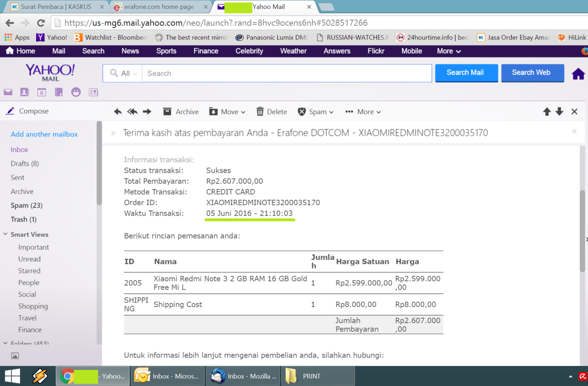The height and width of the screenshot is (386, 588).
Task: Click the sidebar folder list scrollbar
Action: tap(99, 163)
